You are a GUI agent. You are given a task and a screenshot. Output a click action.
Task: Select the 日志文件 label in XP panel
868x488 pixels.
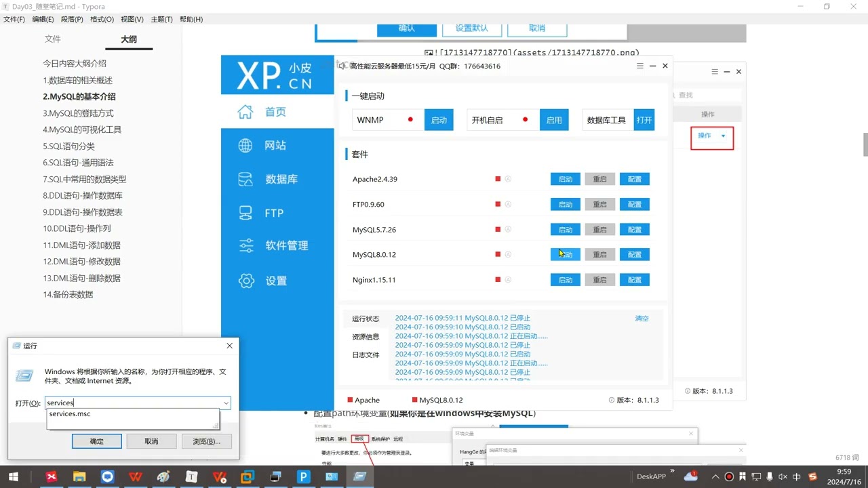pos(366,355)
